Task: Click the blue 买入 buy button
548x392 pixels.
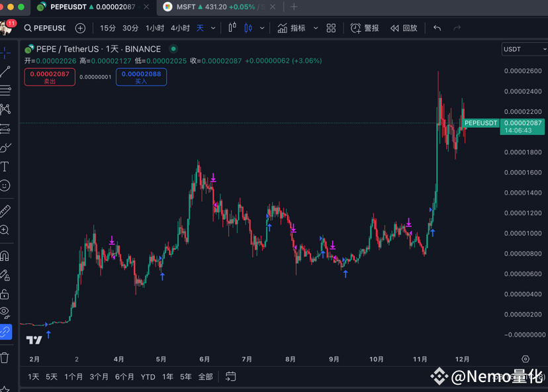Action: point(141,77)
